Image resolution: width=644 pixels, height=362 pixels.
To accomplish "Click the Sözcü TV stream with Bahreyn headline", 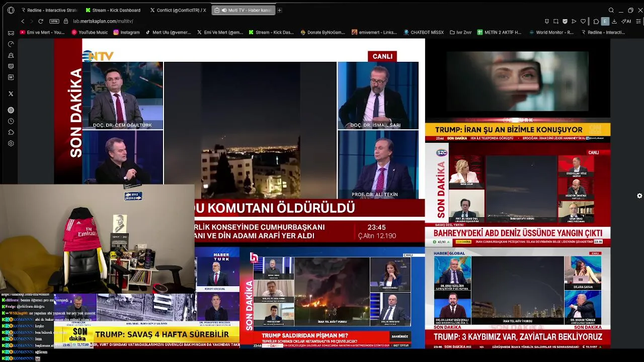I will point(518,195).
